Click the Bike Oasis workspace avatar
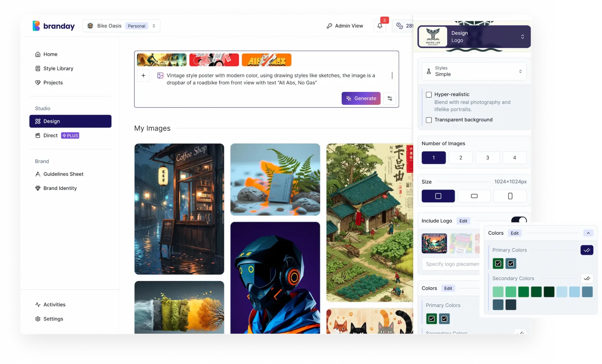This screenshot has height=364, width=602. coord(90,26)
